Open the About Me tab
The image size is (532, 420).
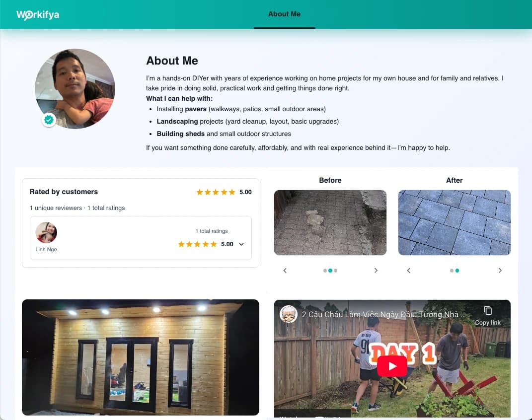(x=284, y=14)
